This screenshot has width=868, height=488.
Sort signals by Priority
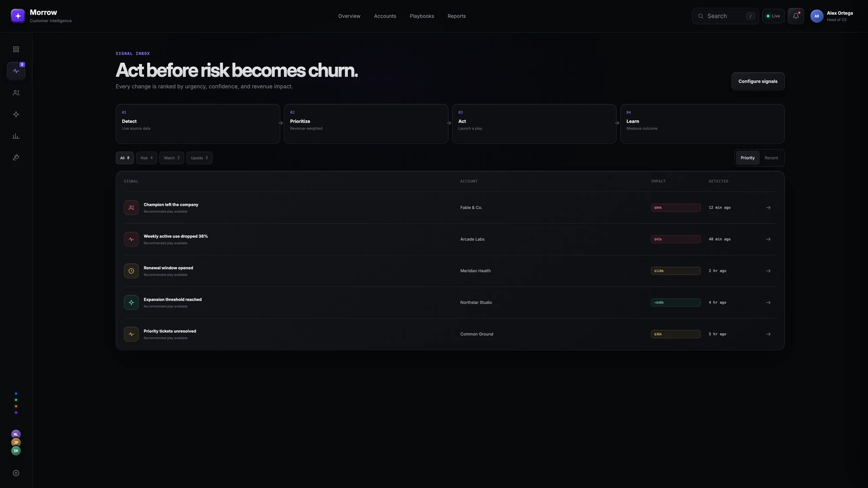[747, 158]
